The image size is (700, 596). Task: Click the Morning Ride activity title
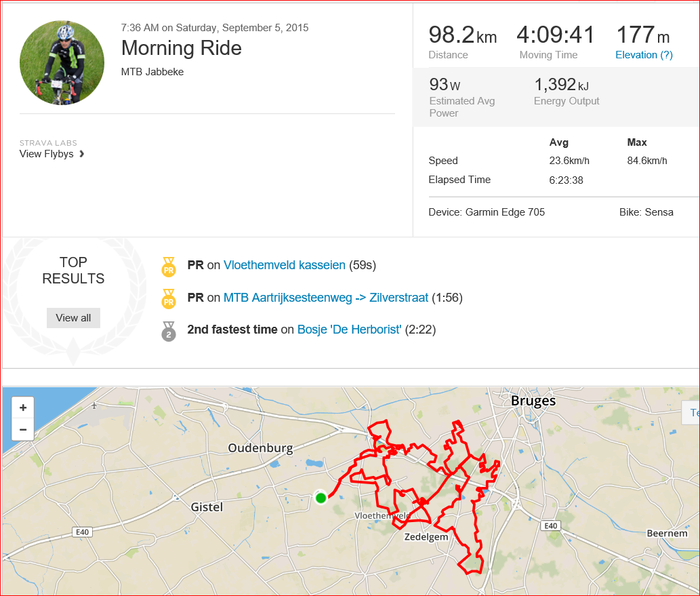(181, 48)
